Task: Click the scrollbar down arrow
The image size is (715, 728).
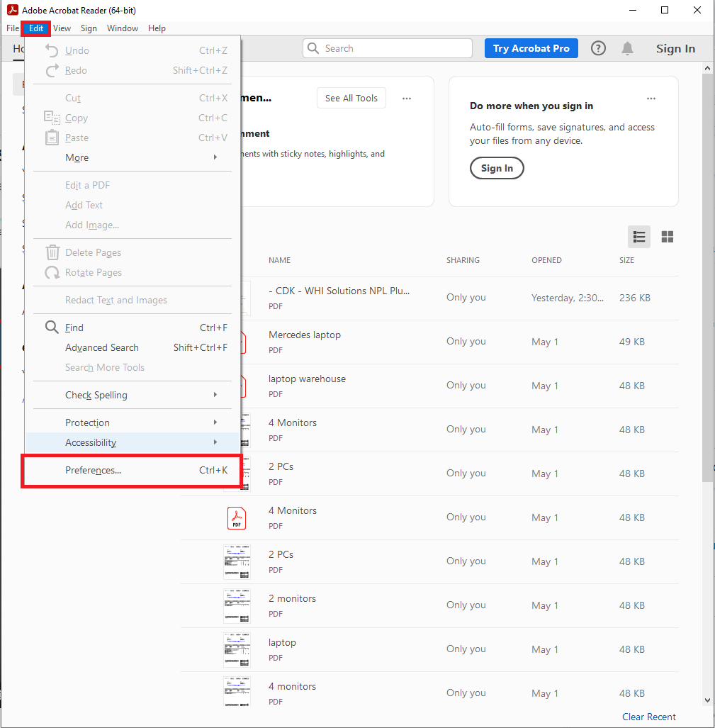Action: [x=707, y=700]
